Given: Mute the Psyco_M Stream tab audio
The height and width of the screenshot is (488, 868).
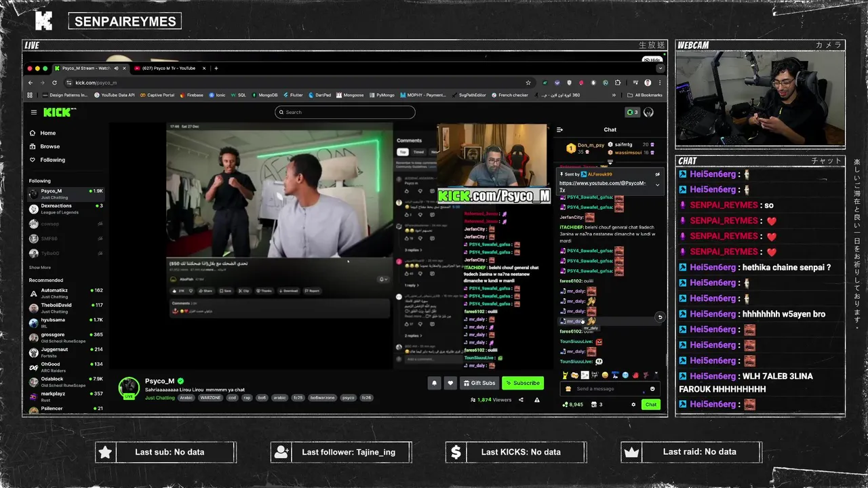Looking at the screenshot, I should [116, 68].
